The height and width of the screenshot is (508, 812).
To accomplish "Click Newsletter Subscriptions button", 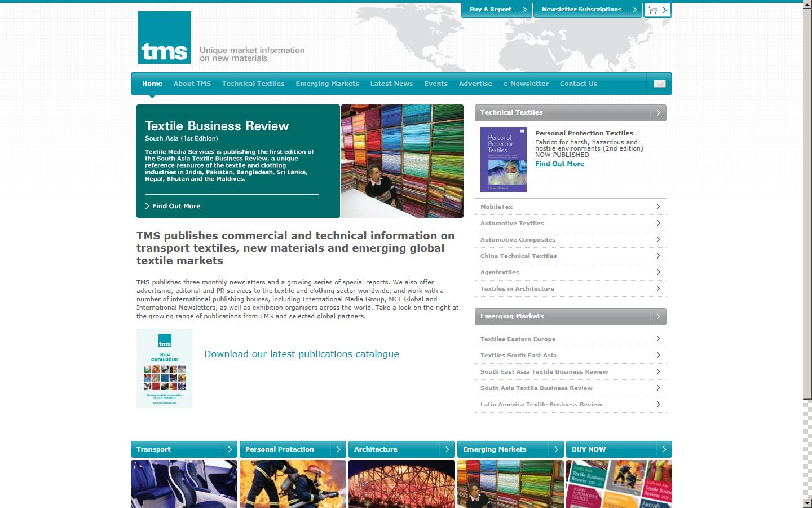I will click(x=581, y=10).
